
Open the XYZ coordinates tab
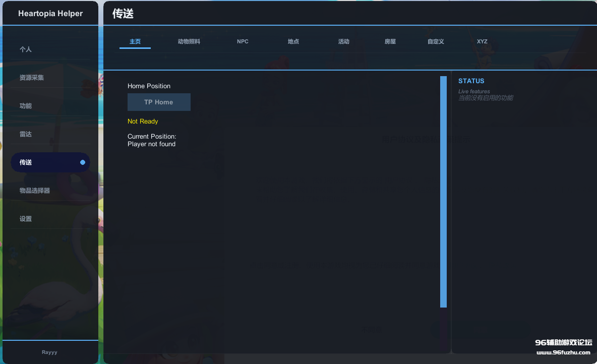[482, 41]
